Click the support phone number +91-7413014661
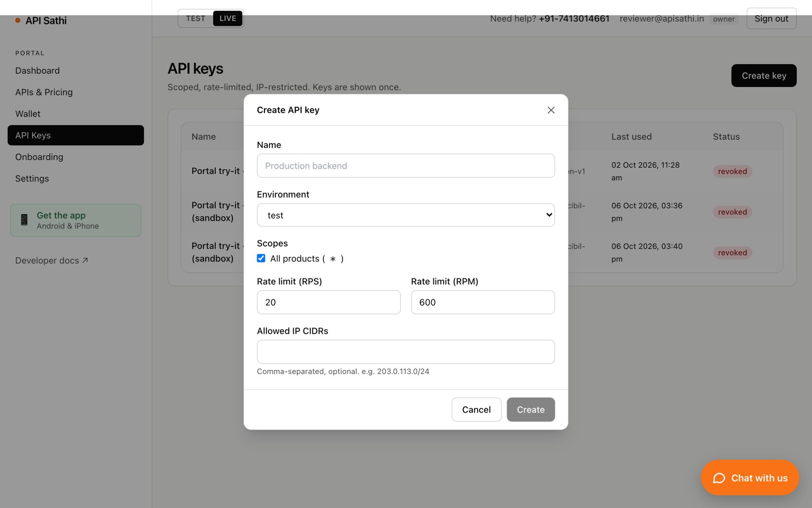Image resolution: width=812 pixels, height=508 pixels. [x=574, y=19]
